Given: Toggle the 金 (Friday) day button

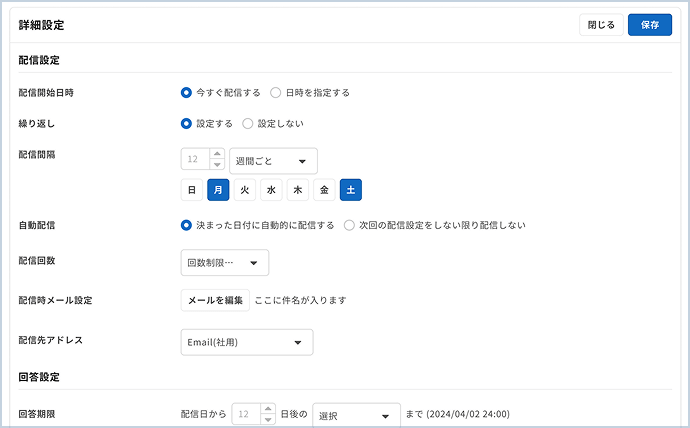Looking at the screenshot, I should coord(324,189).
